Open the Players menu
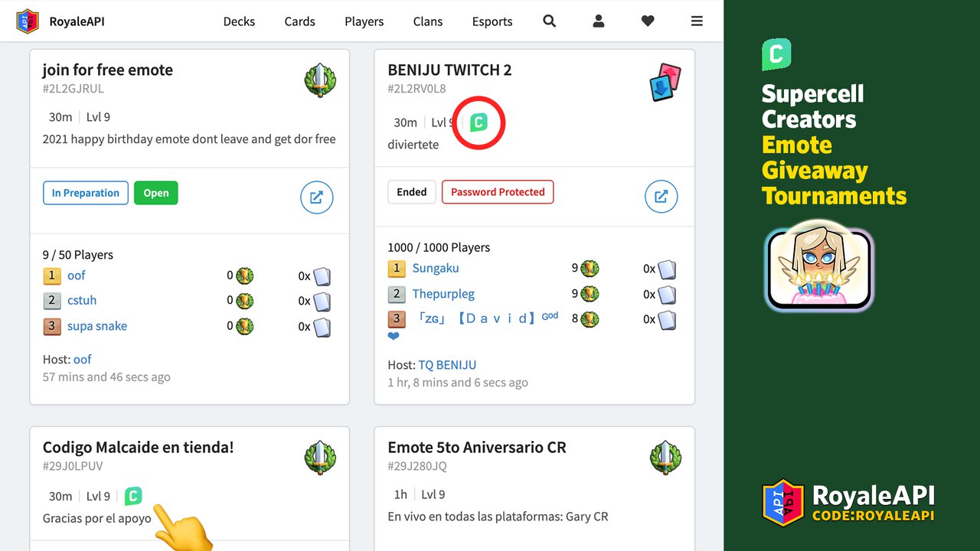 pyautogui.click(x=364, y=21)
